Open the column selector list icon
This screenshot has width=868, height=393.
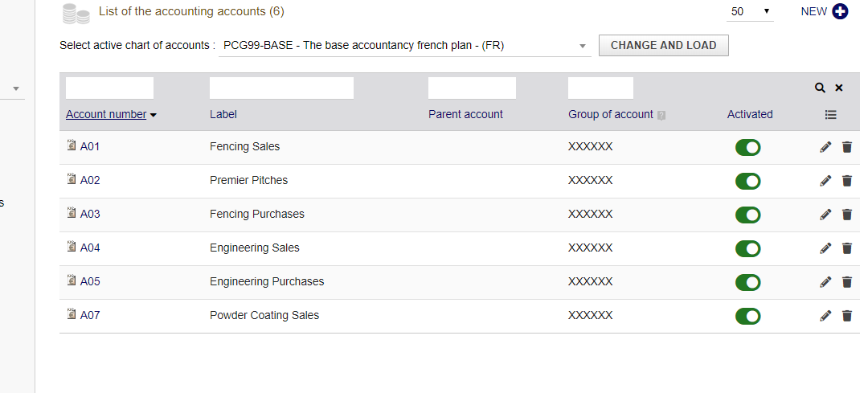click(x=831, y=115)
